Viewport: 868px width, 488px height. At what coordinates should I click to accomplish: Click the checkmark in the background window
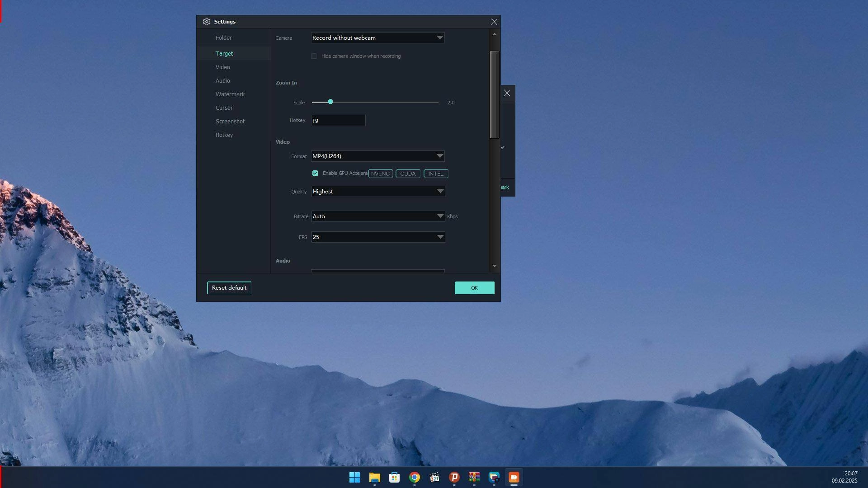(x=502, y=147)
